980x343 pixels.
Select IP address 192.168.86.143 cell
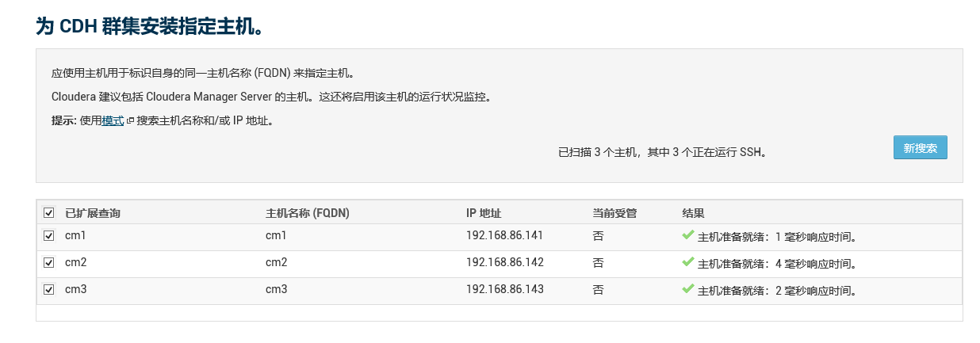505,289
